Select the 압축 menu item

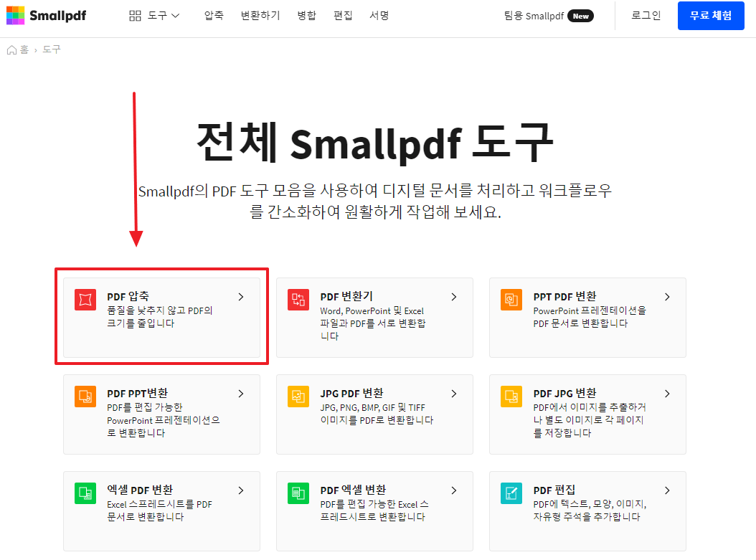coord(214,16)
